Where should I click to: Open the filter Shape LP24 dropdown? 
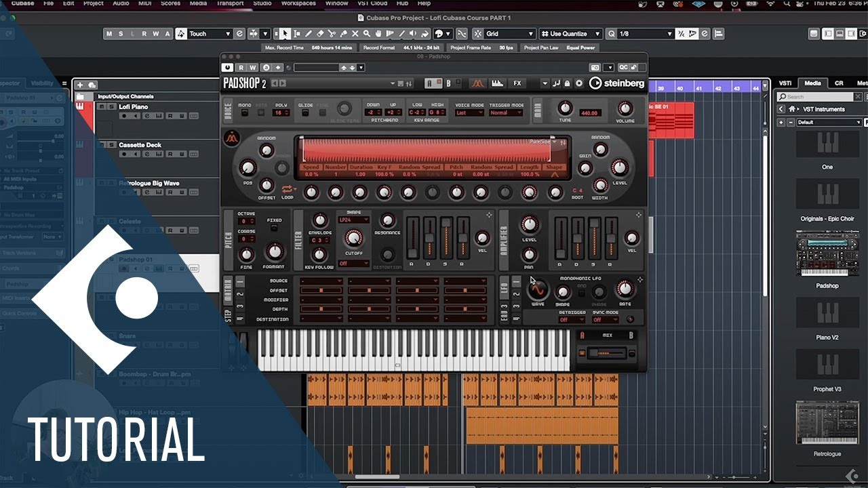point(353,220)
